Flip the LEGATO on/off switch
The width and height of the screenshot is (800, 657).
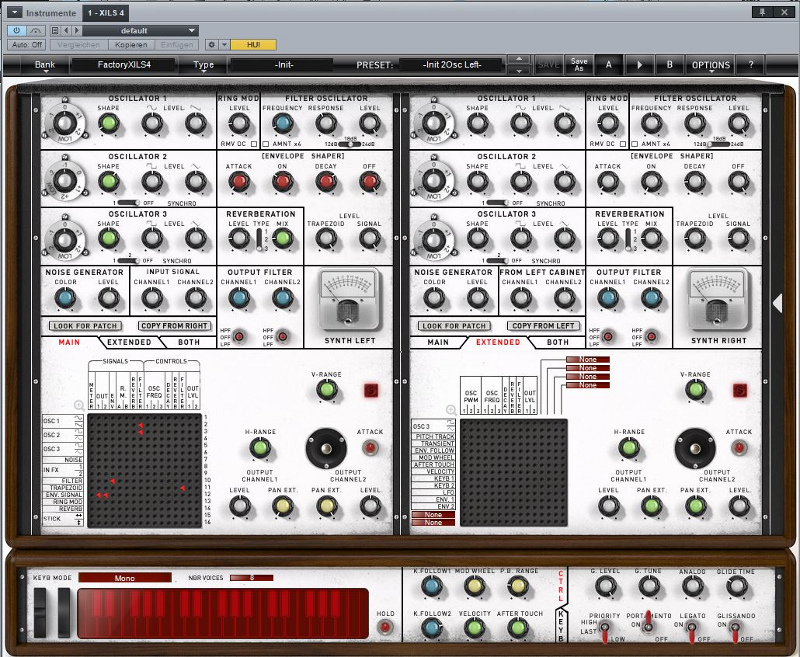click(x=692, y=631)
